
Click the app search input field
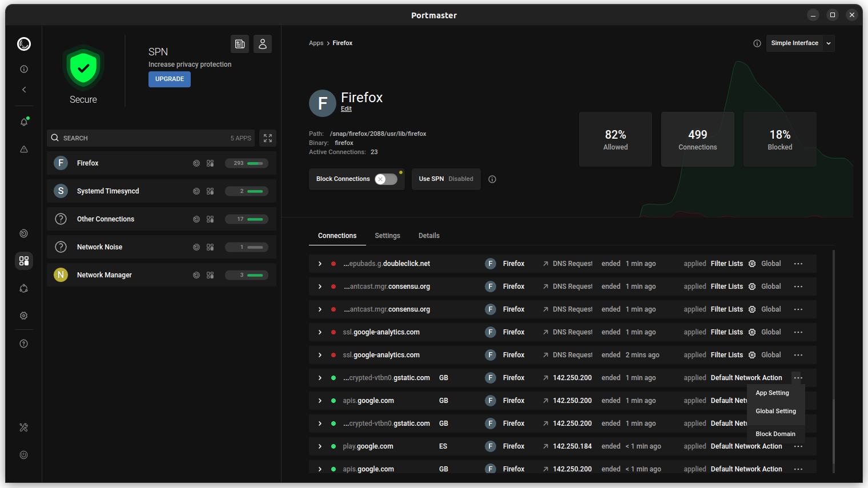click(143, 138)
